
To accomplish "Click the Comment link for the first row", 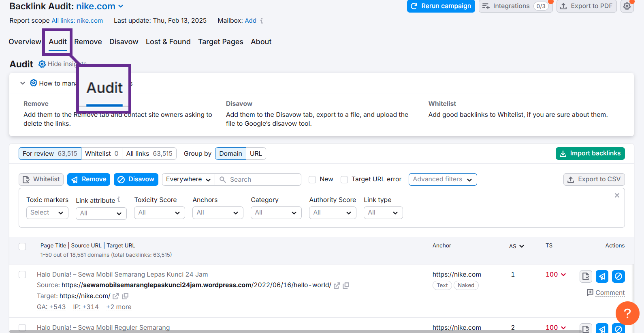I will 610,292.
